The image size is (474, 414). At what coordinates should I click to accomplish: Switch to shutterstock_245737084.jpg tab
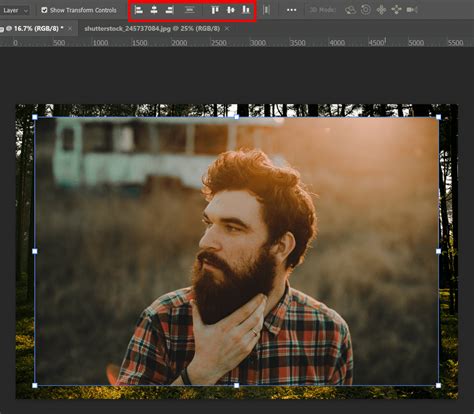pyautogui.click(x=152, y=29)
